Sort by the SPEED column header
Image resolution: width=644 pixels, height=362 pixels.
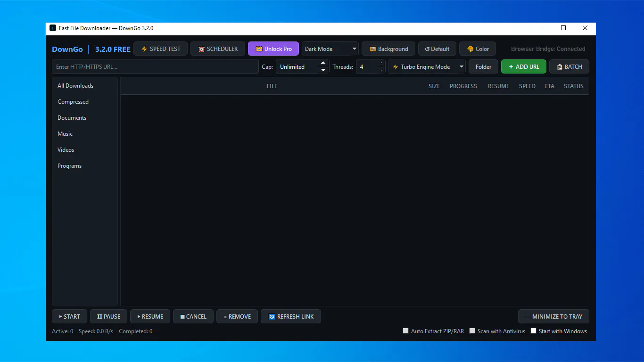(x=527, y=86)
